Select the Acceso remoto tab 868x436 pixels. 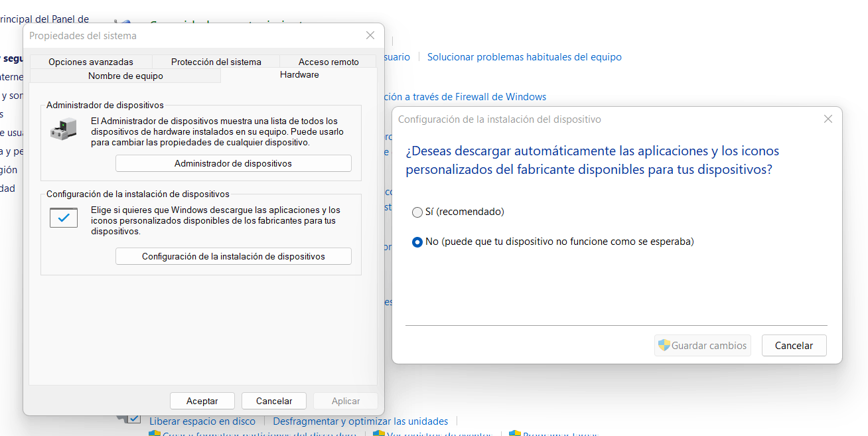coord(328,62)
